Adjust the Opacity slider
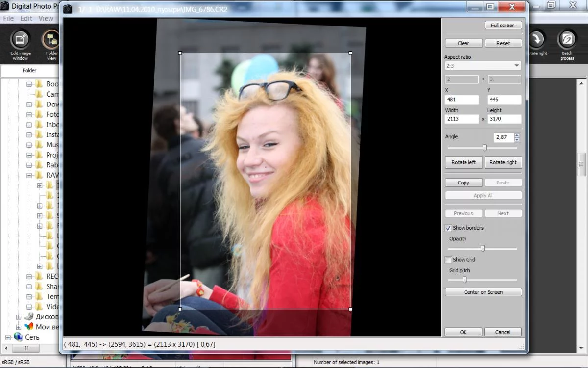This screenshot has width=588, height=368. tap(482, 249)
